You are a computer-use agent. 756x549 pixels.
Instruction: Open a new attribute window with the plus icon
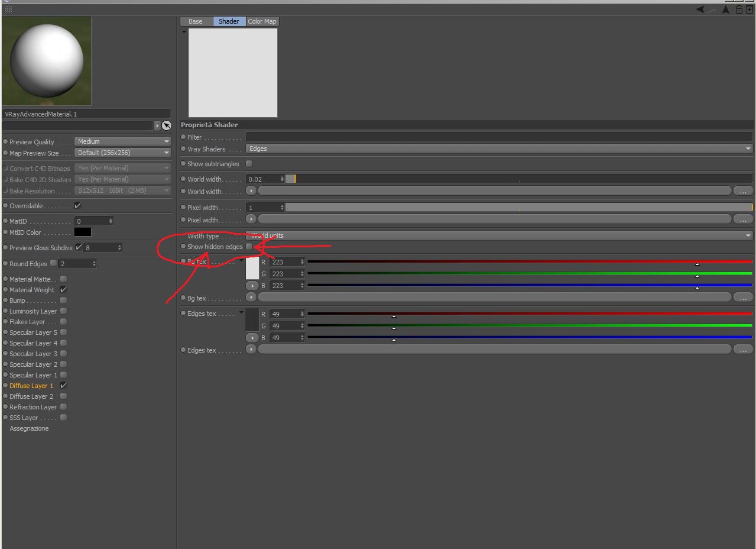(749, 9)
